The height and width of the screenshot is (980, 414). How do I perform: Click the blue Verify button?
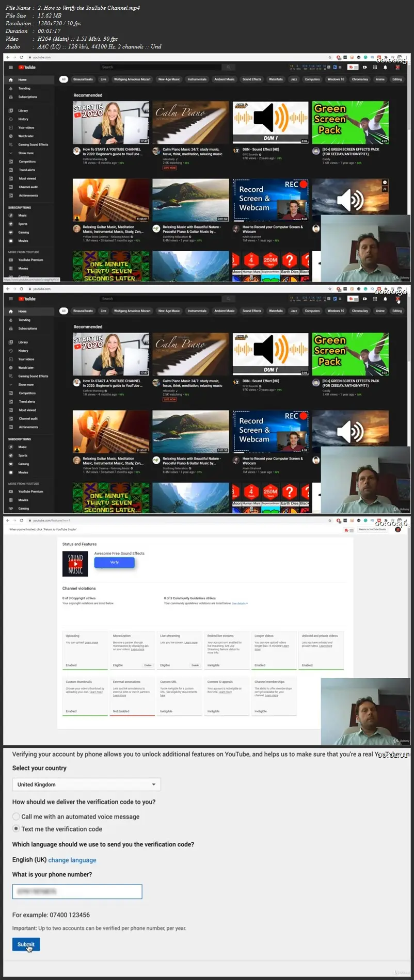tap(115, 562)
